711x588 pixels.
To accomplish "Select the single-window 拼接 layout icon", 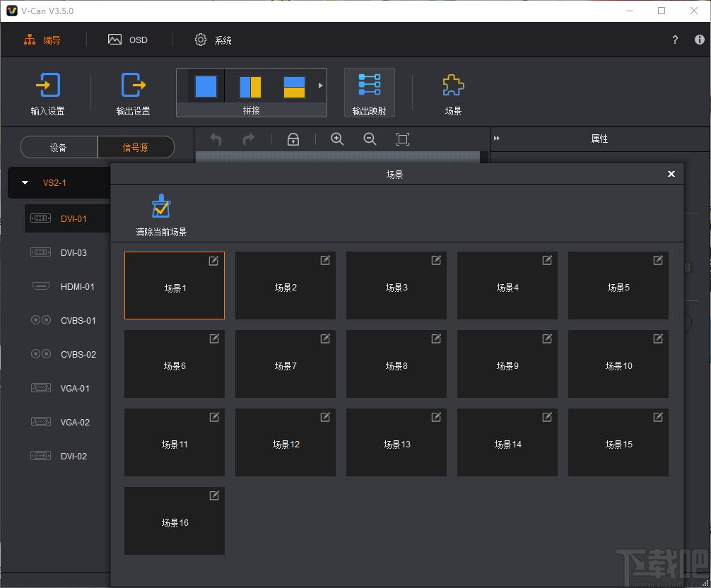I will (x=206, y=86).
